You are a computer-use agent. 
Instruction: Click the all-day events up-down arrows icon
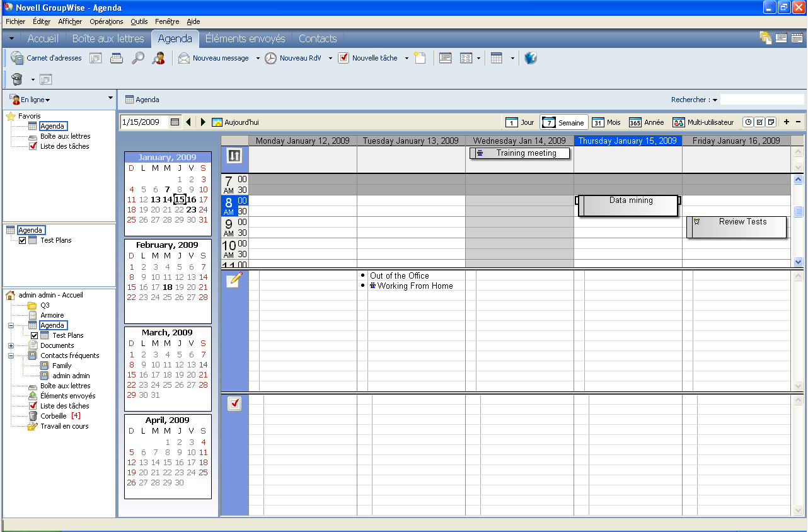(234, 155)
